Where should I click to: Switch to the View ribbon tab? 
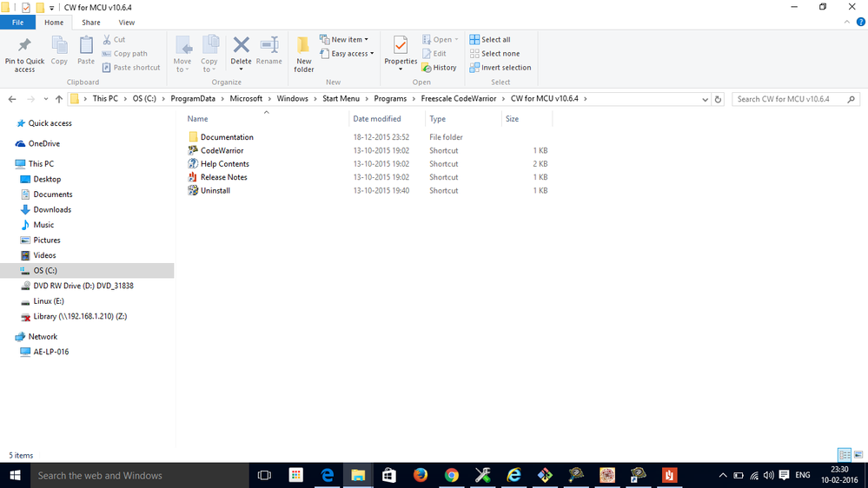tap(126, 22)
